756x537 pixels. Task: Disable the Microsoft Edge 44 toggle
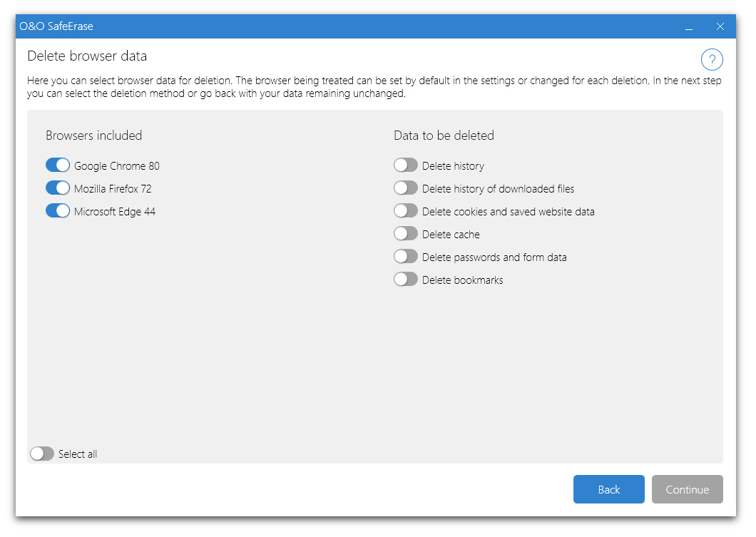coord(58,211)
